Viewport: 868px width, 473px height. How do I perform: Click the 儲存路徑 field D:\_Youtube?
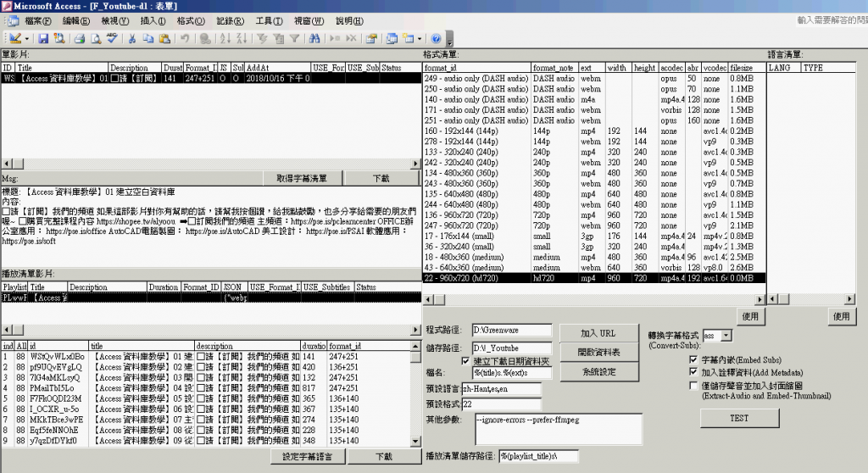pos(511,348)
